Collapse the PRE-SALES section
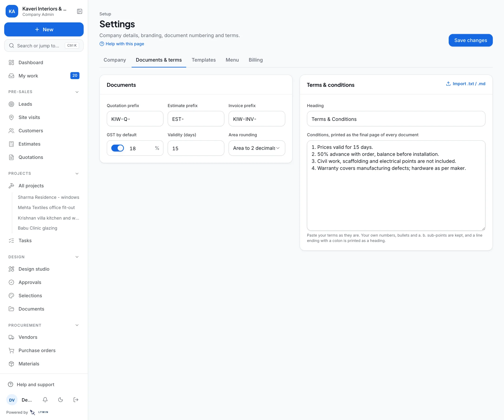504x420 pixels. tap(77, 92)
